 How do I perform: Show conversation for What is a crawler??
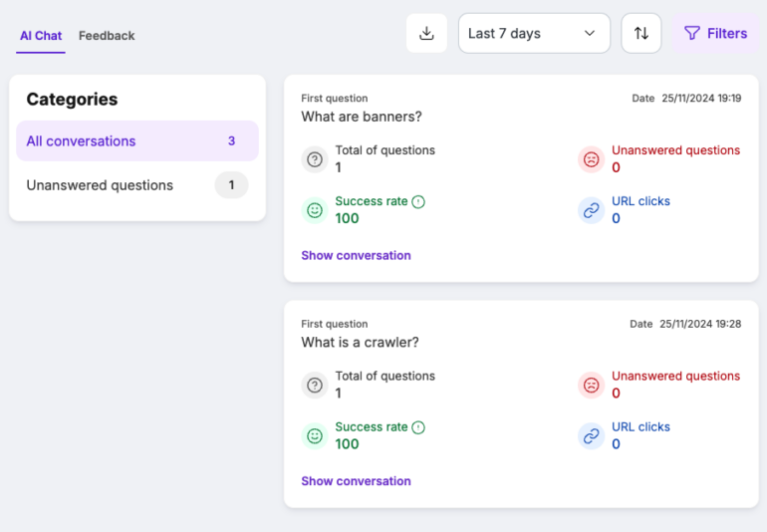pyautogui.click(x=356, y=481)
